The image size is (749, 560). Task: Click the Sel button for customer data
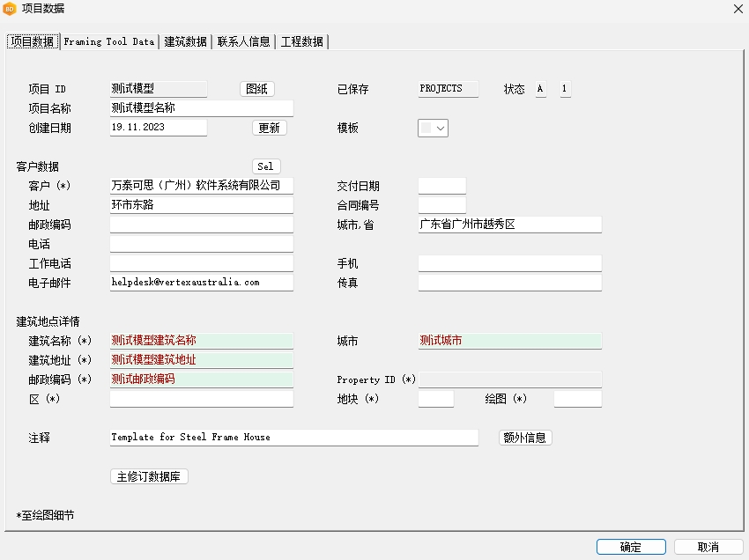(x=266, y=166)
